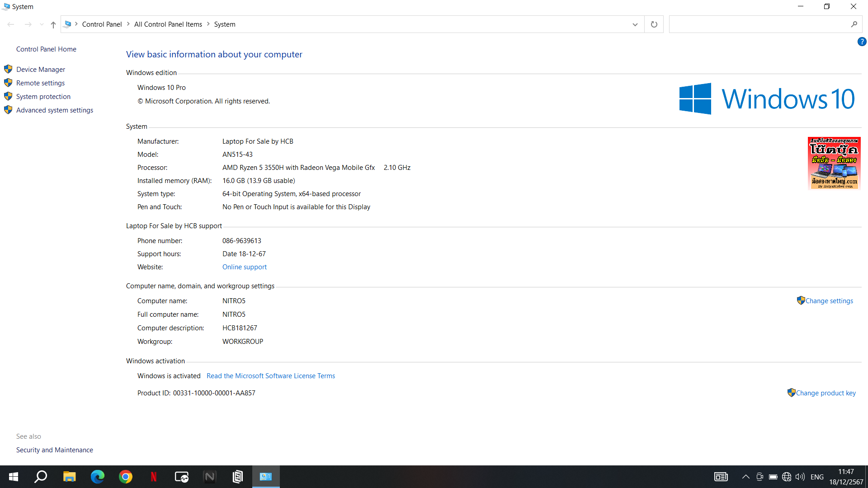
Task: Click the Refresh button in address bar
Action: 654,24
